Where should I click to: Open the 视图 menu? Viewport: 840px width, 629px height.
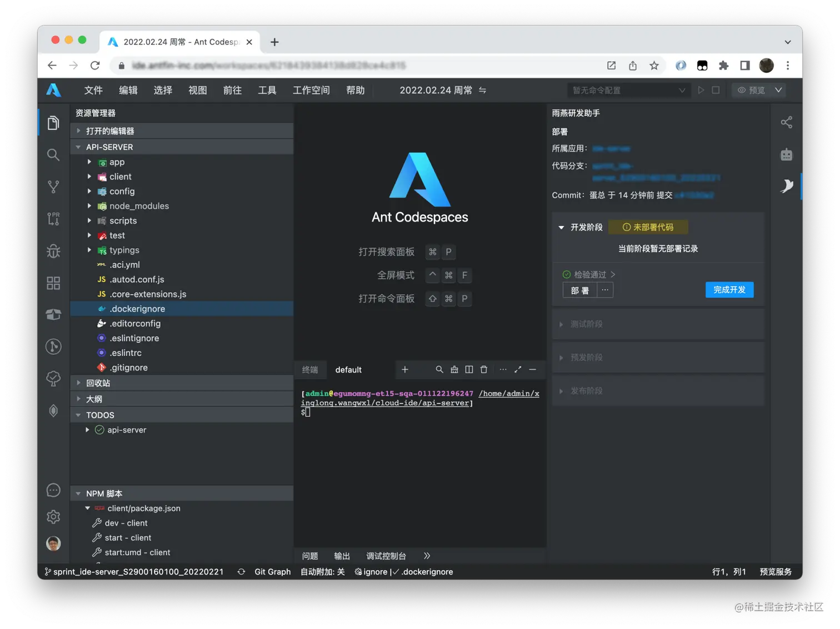[x=197, y=90]
